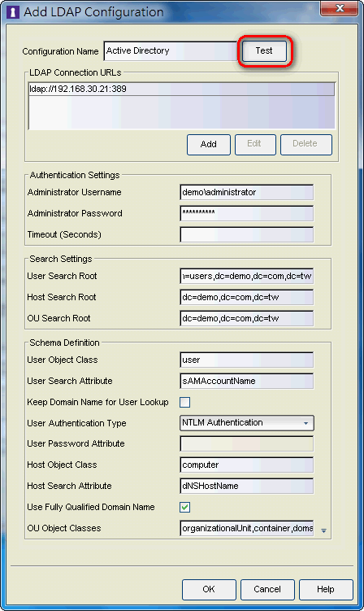Click the Administrator Password field
Viewport: 364px width, 611px height.
click(x=247, y=213)
